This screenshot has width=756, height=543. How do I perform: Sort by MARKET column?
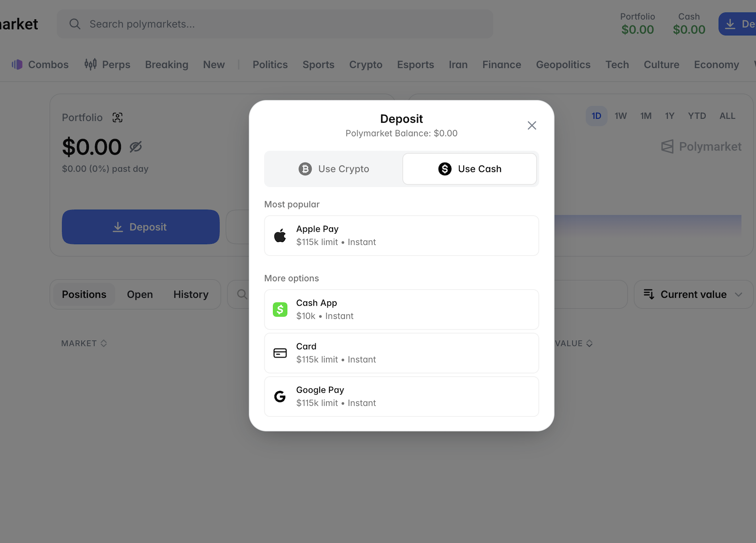[x=84, y=343]
